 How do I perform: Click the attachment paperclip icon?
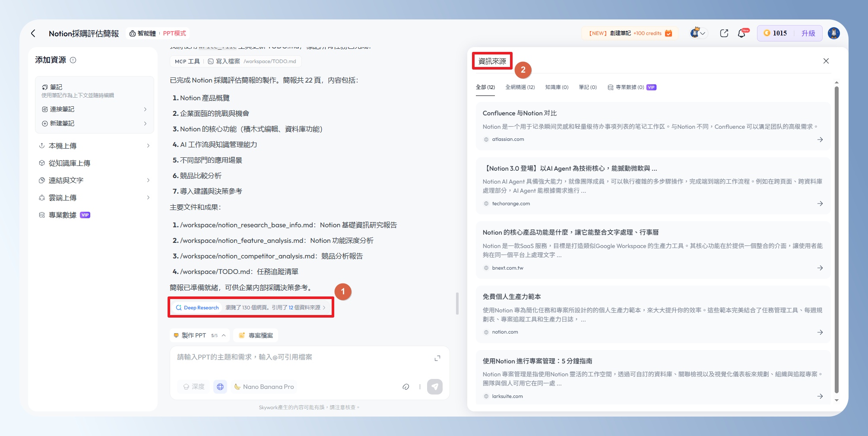point(405,387)
